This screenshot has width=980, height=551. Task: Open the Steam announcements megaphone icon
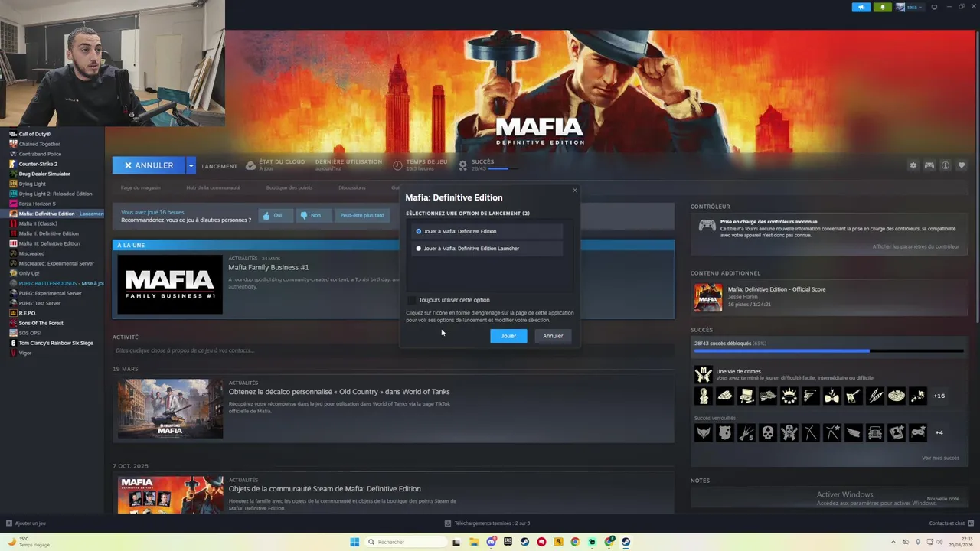click(x=861, y=7)
